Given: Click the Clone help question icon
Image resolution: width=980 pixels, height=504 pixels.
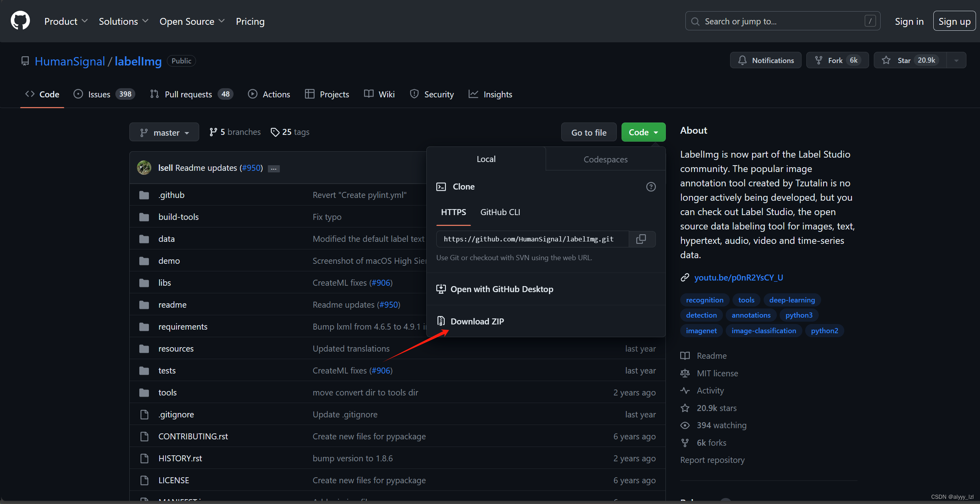Looking at the screenshot, I should 651,187.
